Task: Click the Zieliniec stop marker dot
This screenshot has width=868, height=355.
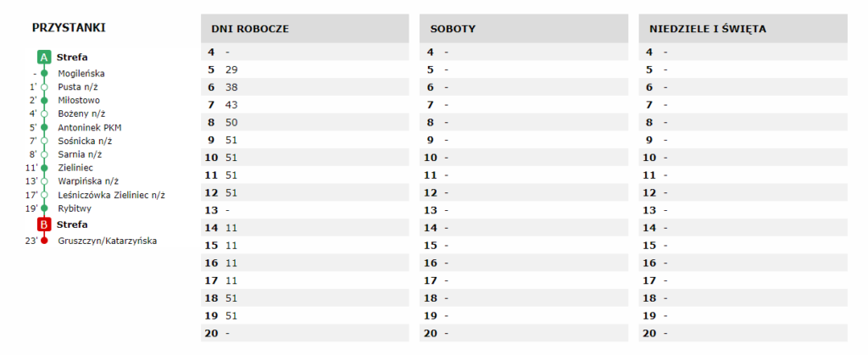Action: pos(44,168)
